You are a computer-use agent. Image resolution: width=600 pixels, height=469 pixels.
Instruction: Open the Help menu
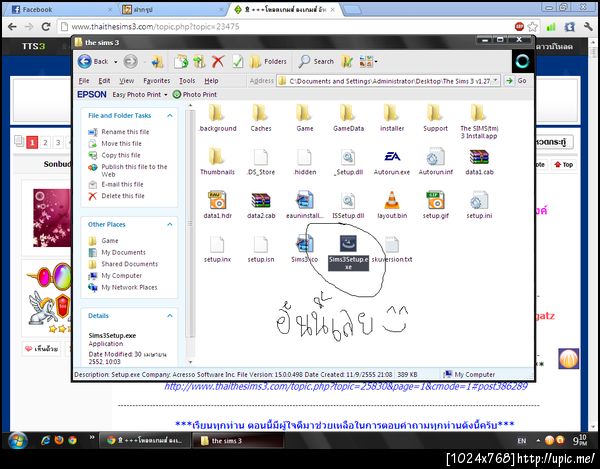211,81
